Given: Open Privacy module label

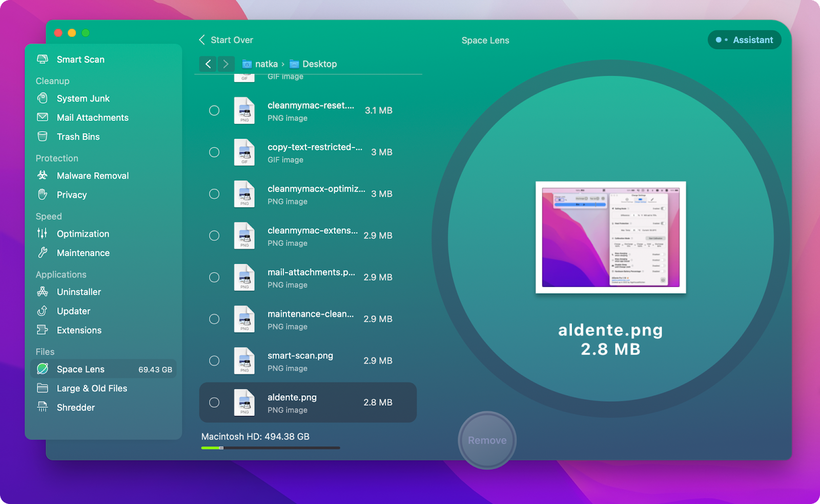Looking at the screenshot, I should [x=72, y=195].
